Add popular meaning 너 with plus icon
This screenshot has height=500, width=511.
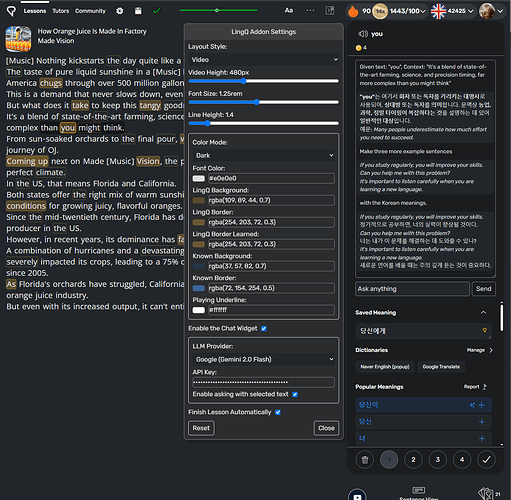point(482,438)
